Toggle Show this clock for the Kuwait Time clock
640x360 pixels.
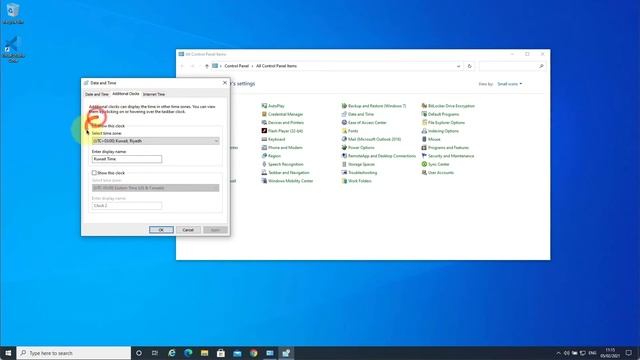94,126
